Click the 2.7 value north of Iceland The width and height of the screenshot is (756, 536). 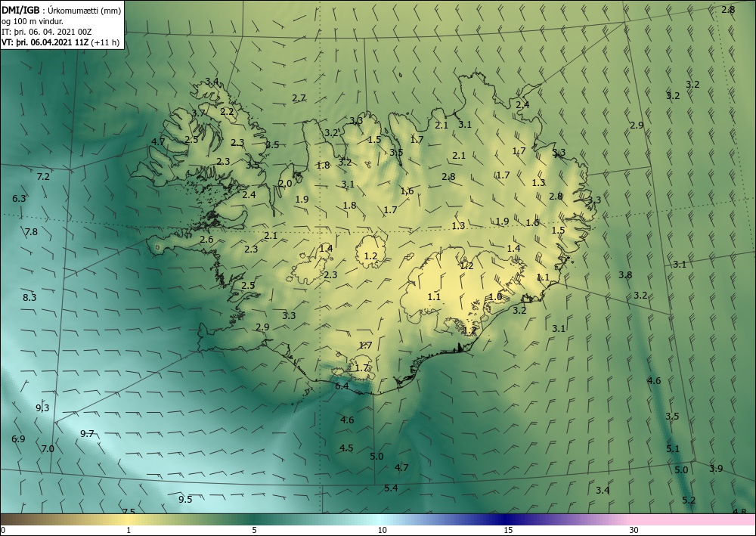tap(299, 98)
